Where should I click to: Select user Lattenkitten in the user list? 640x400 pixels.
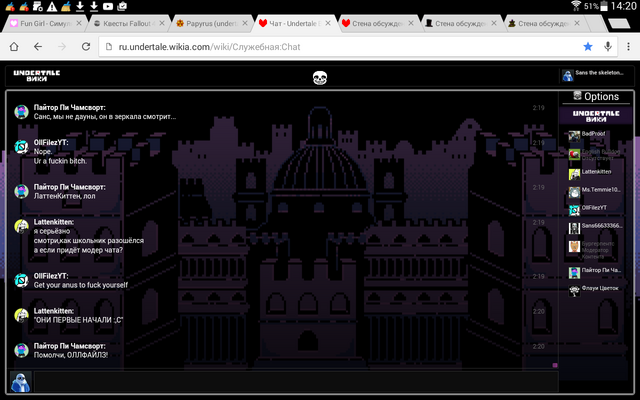click(x=596, y=174)
